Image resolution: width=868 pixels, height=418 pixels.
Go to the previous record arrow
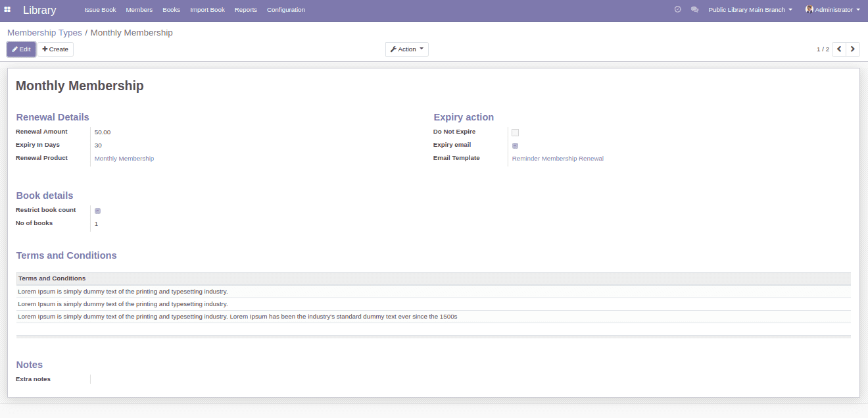coord(839,49)
